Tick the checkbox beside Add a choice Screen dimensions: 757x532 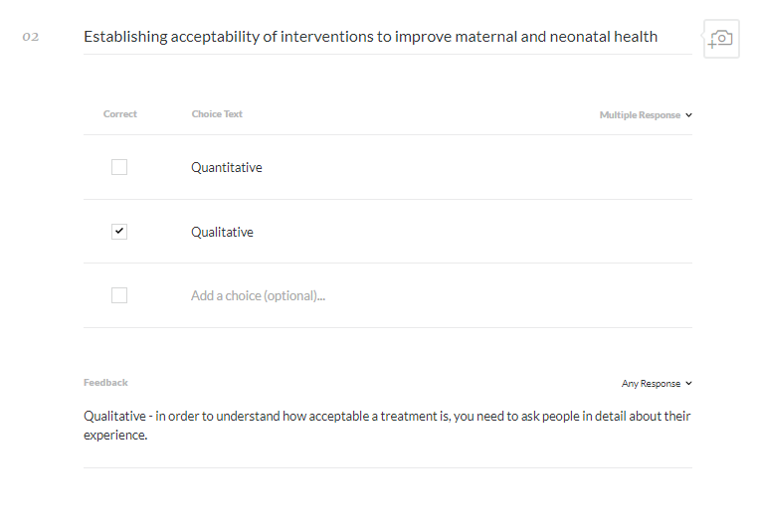119,295
